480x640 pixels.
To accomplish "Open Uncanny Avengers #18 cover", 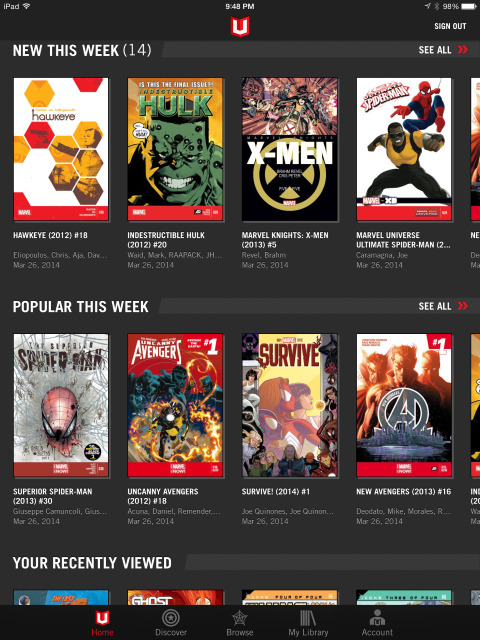I will click(x=175, y=405).
